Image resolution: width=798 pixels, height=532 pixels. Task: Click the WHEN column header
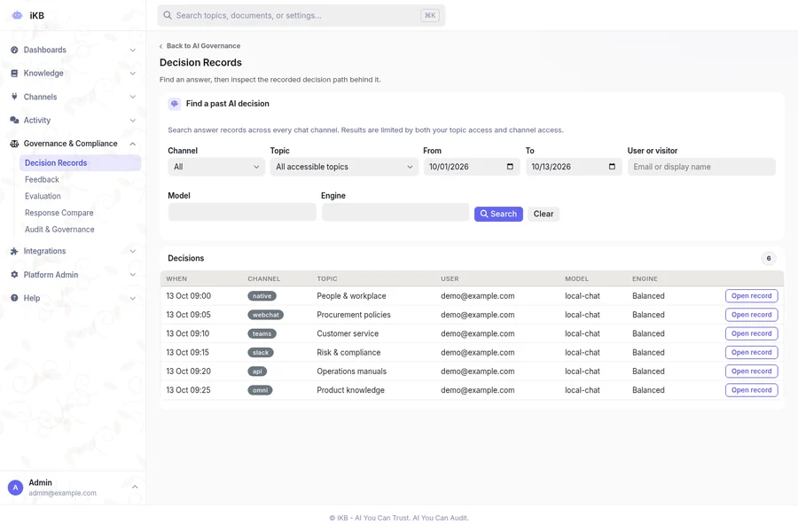pos(176,279)
